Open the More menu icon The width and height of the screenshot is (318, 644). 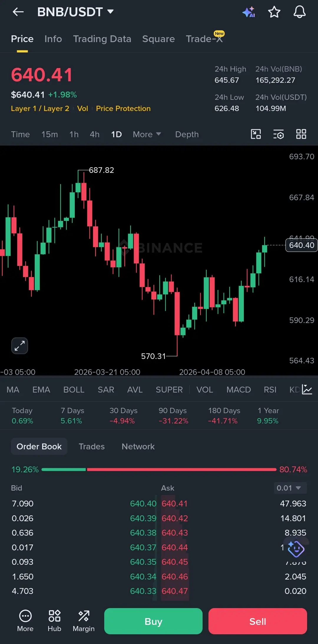coord(25,621)
